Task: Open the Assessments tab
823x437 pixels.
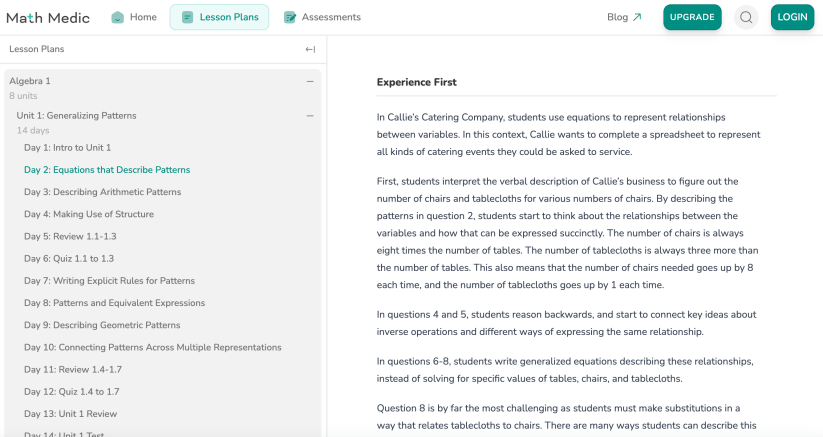Action: coord(331,17)
